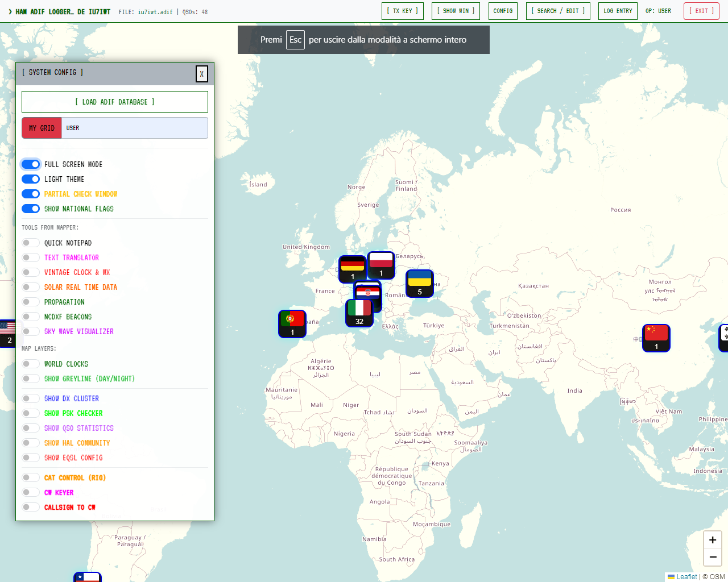Click the China flag map marker

(x=656, y=338)
